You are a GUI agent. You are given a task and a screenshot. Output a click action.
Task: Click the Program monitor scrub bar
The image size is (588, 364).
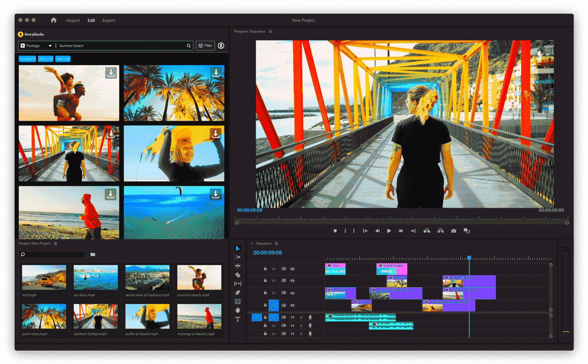tap(402, 222)
